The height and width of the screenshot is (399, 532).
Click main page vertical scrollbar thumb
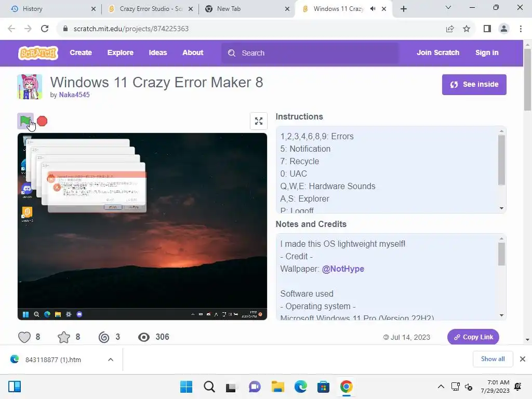(527, 80)
